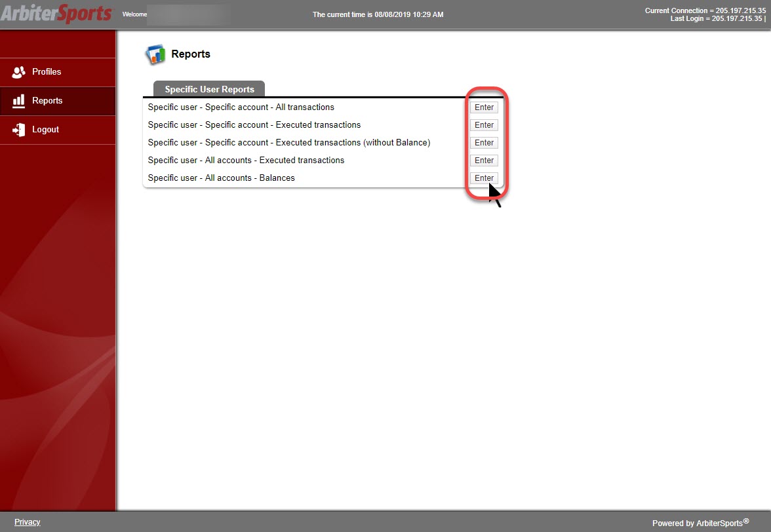
Task: Click the Reports page heading text
Action: click(x=191, y=54)
